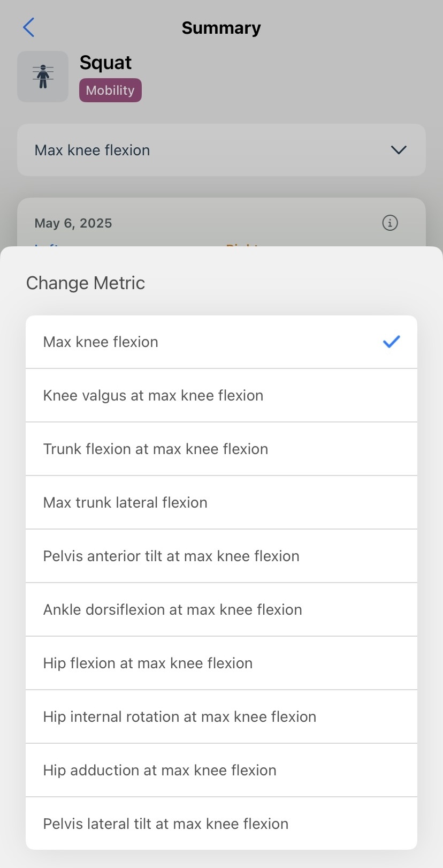
Task: Choose Pelvis lateral tilt at max knee flexion
Action: coord(222,824)
